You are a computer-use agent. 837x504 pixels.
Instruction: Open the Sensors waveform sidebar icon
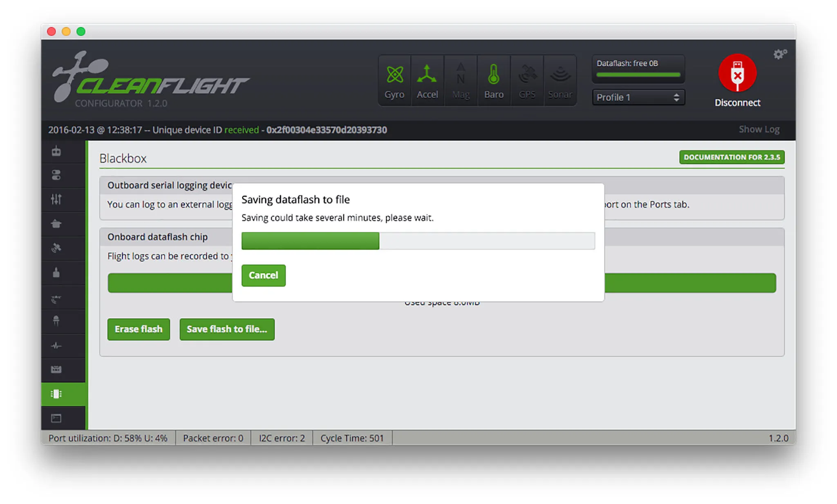click(x=56, y=346)
